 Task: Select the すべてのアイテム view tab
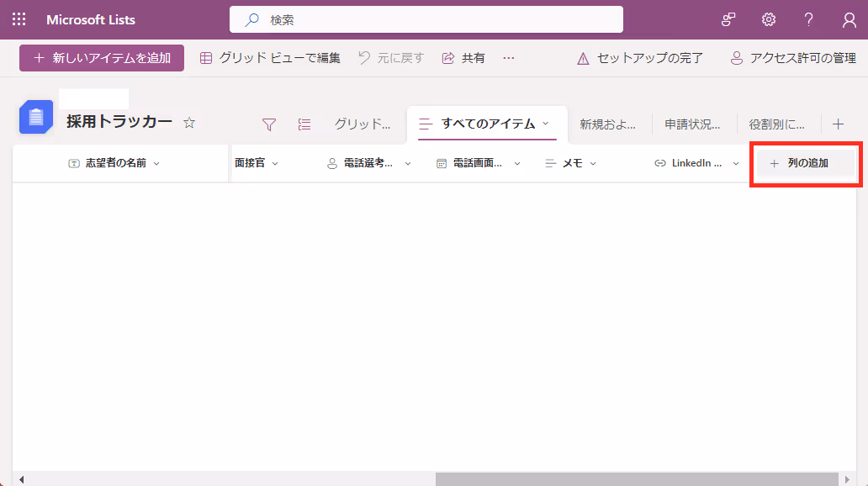[487, 124]
